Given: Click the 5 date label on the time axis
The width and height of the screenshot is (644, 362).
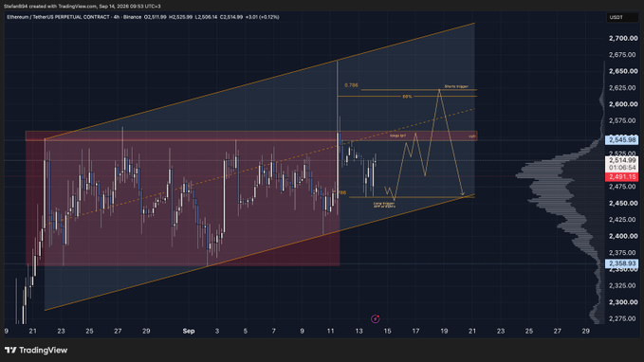Looking at the screenshot, I should point(246,331).
